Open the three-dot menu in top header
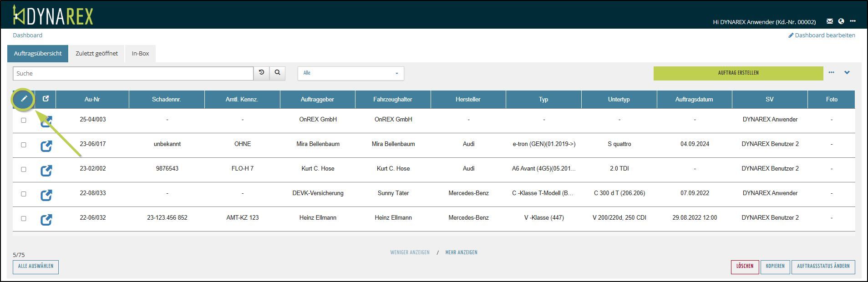 pos(853,21)
